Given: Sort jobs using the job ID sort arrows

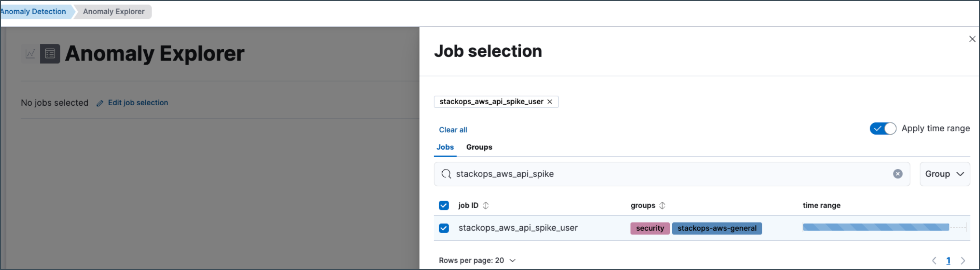Looking at the screenshot, I should pyautogui.click(x=486, y=205).
